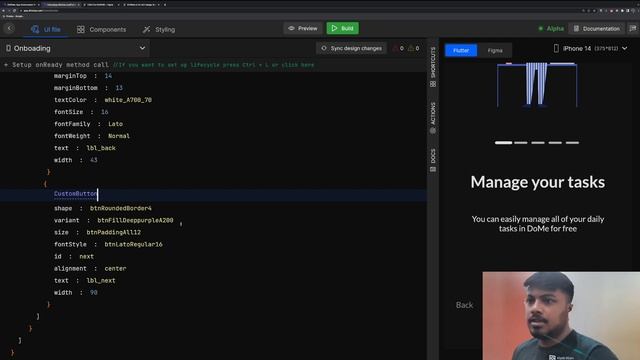The width and height of the screenshot is (640, 360).
Task: Click the onboarding illustration in the preview
Action: tap(537, 85)
